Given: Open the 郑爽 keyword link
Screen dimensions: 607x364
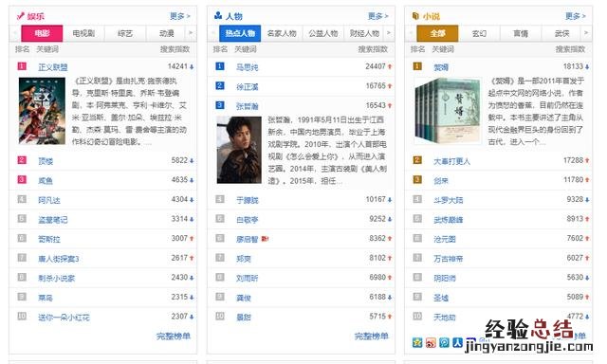Looking at the screenshot, I should (244, 259).
